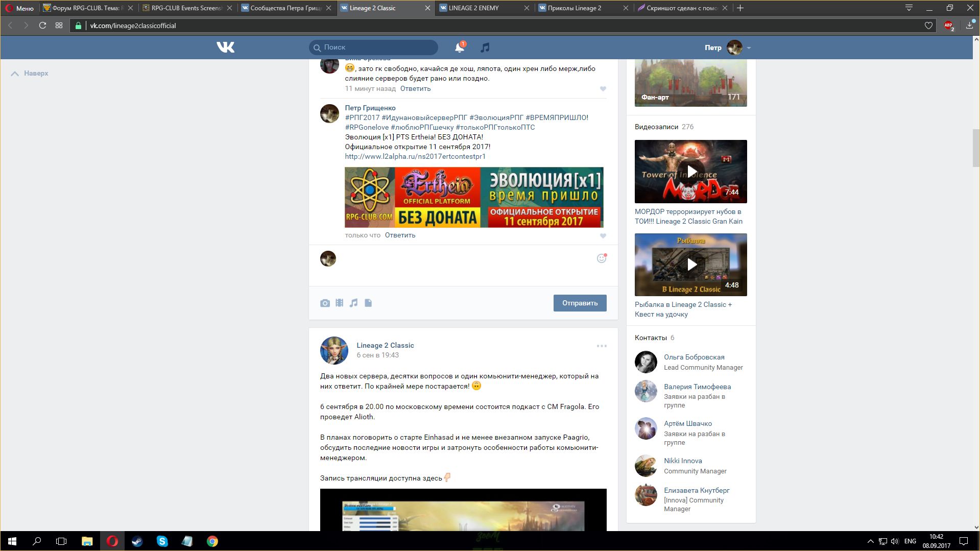The width and height of the screenshot is (980, 551).
Task: Open the l2alpha.ru link in the comment
Action: pos(415,157)
